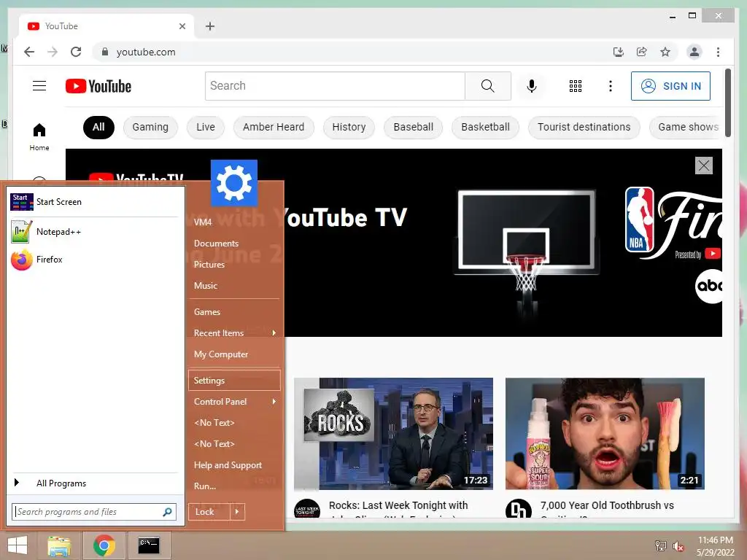Share this page using Chrome's share icon
This screenshot has height=560, width=747.
tap(642, 52)
